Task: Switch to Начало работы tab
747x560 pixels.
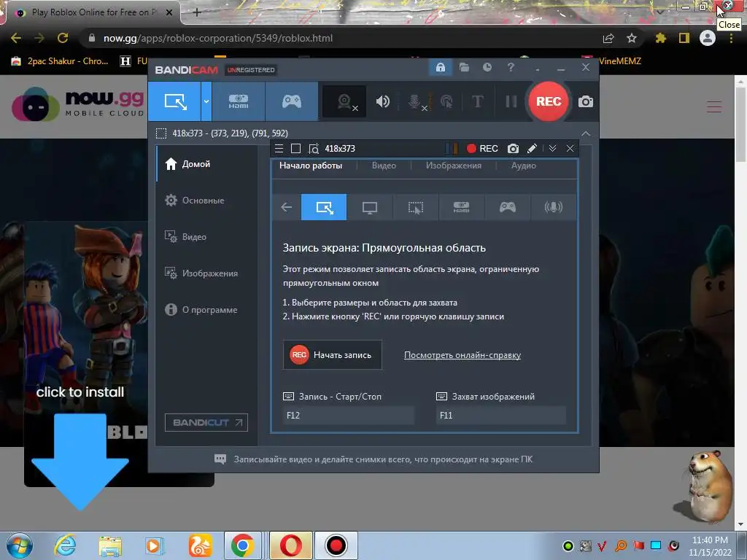Action: [x=311, y=166]
